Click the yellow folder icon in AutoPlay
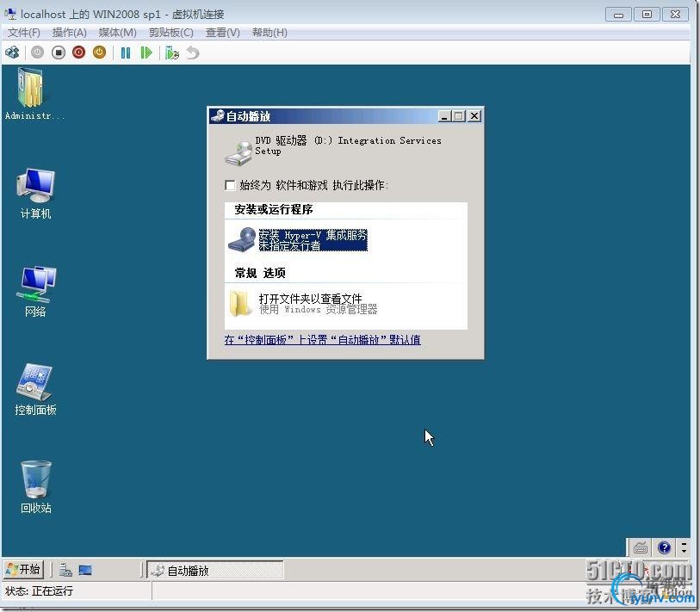 pyautogui.click(x=239, y=304)
